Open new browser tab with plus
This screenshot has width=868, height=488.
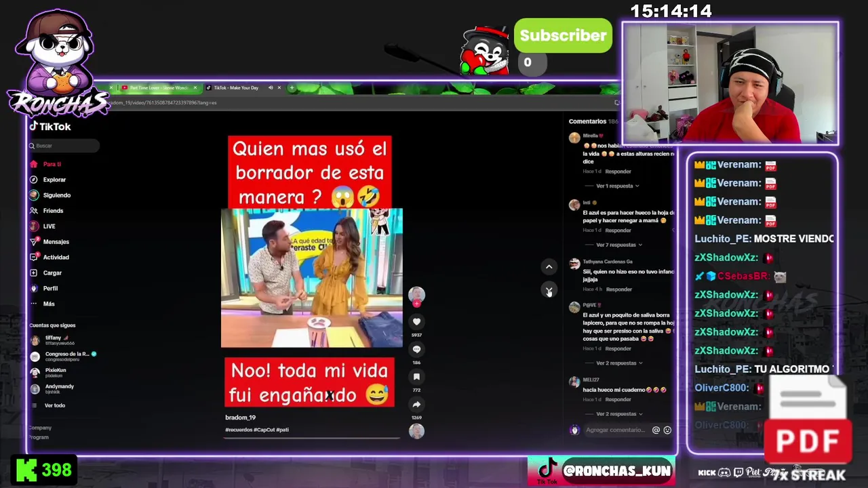tap(292, 87)
